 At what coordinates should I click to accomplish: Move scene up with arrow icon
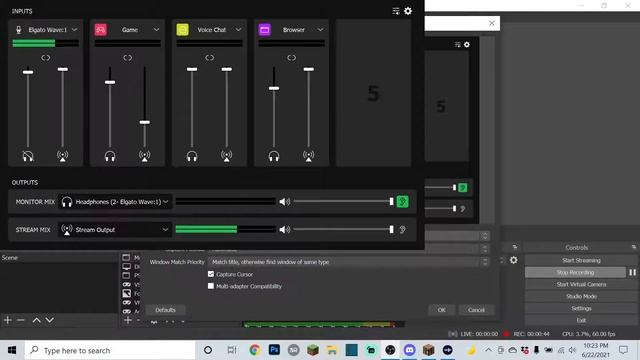(36, 320)
